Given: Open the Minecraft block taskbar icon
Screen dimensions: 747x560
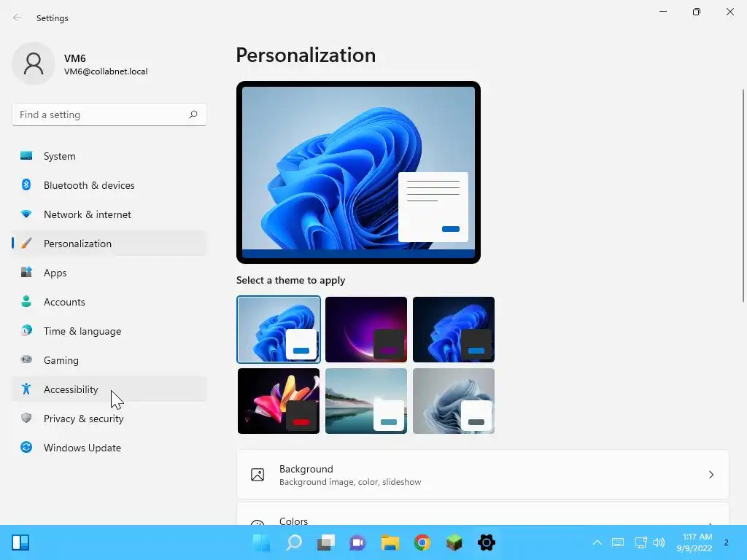Looking at the screenshot, I should tap(454, 542).
